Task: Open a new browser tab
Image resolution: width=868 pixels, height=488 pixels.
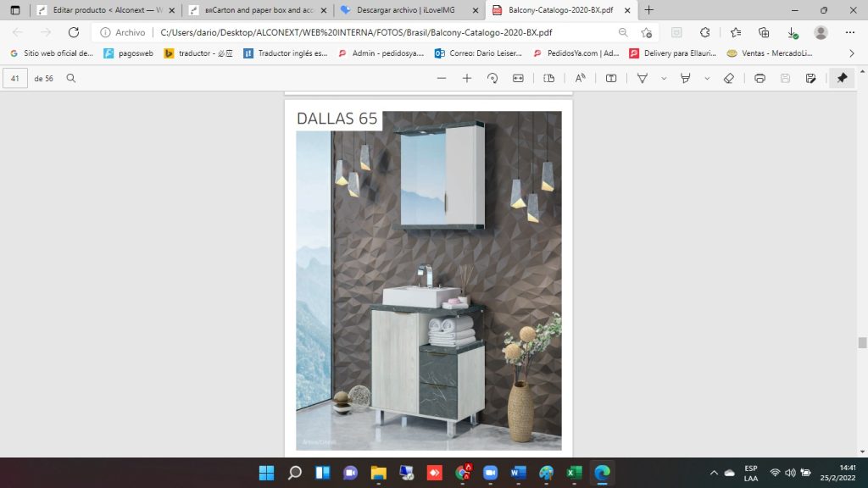Action: tap(648, 10)
